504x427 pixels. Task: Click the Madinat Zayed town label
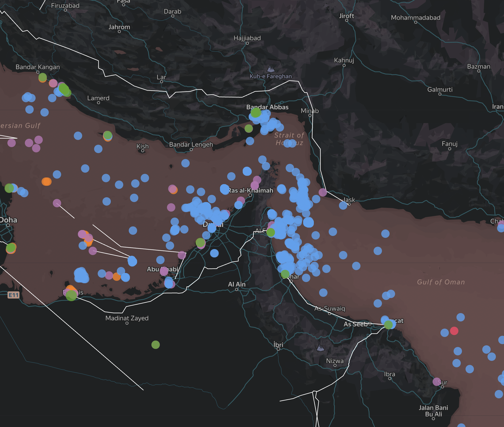point(127,318)
